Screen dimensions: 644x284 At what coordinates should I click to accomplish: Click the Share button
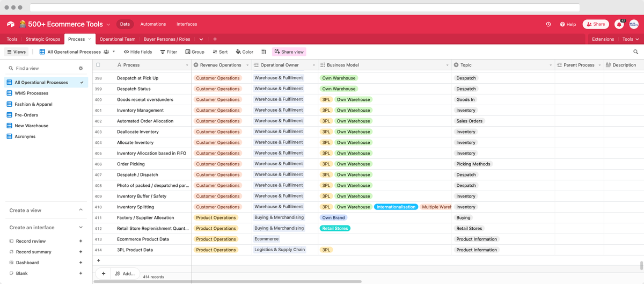click(596, 24)
